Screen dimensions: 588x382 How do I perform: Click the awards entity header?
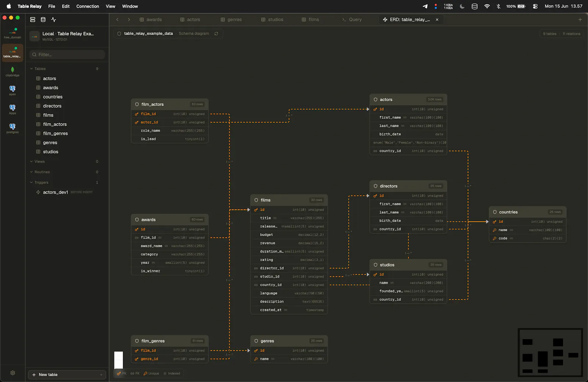point(170,219)
